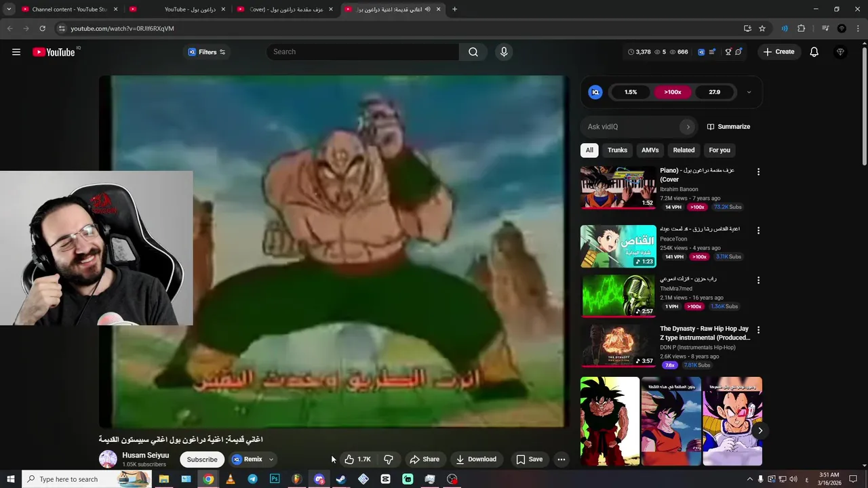Open the PeaceToon video thumbnail
The width and height of the screenshot is (868, 488).
(x=618, y=246)
